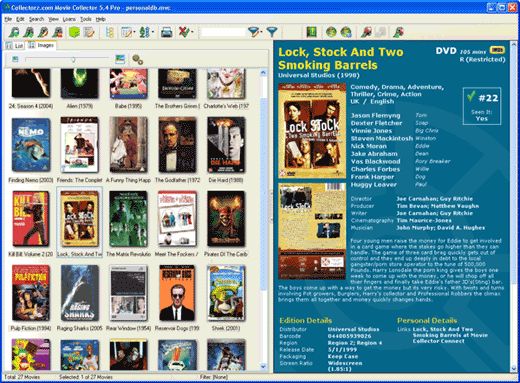Click the green cube icon in toolbar
Viewport: 520px width, 383px height.
(x=74, y=32)
